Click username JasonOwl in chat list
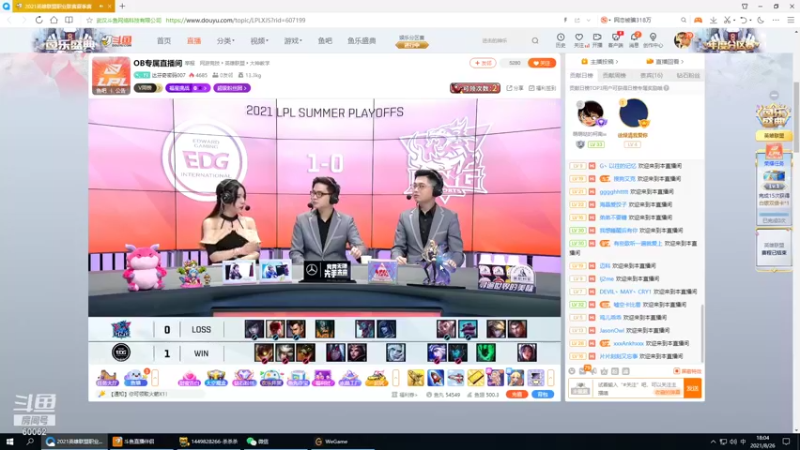800x450 pixels. [612, 331]
